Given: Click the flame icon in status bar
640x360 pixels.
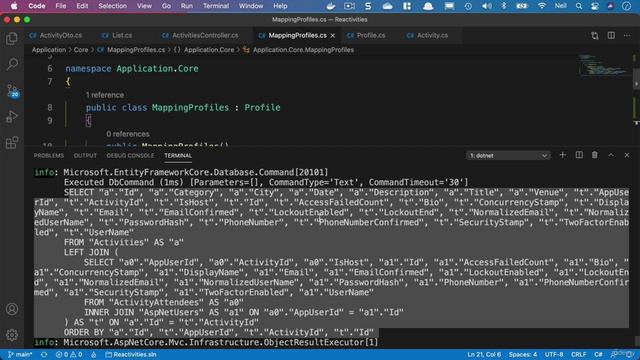Looking at the screenshot, I should (94, 354).
